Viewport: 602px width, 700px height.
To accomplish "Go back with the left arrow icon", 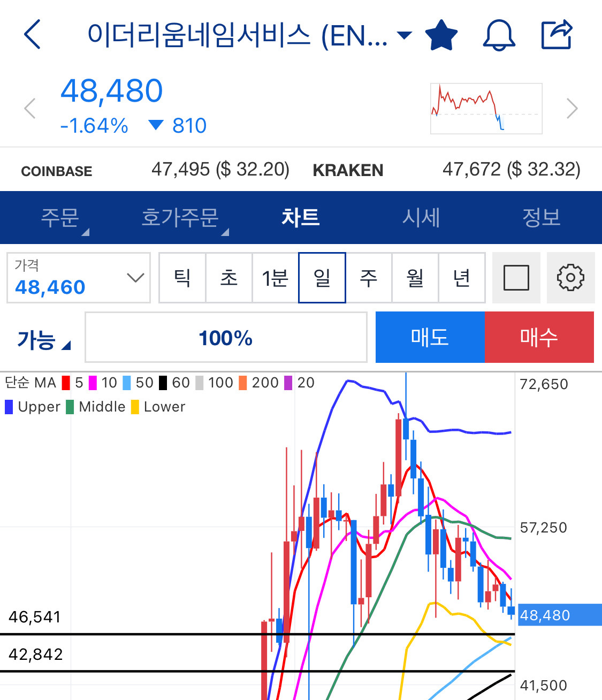I will click(x=33, y=34).
